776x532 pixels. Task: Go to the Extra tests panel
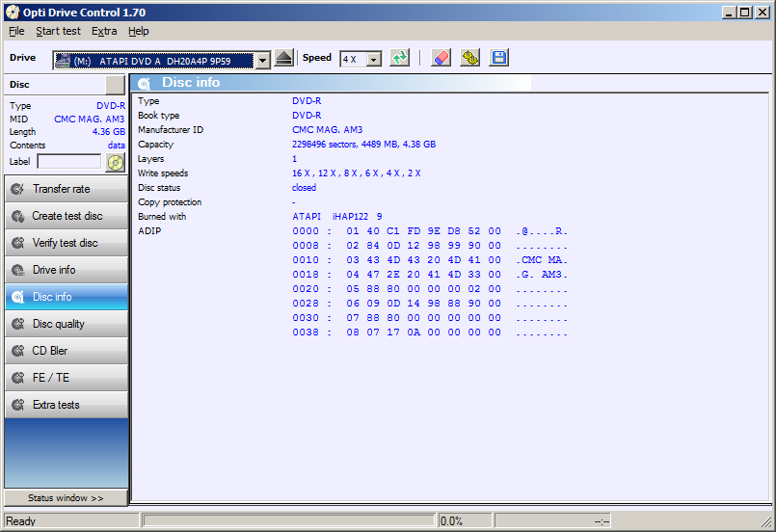(x=67, y=405)
